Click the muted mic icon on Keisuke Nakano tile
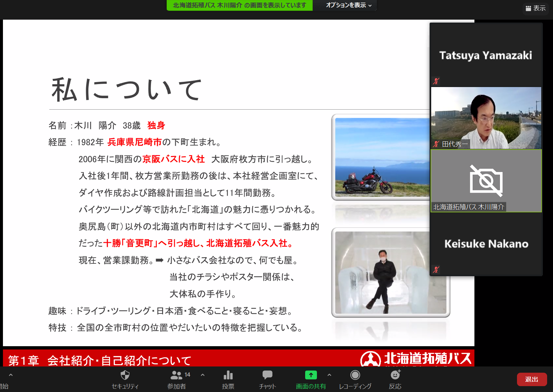The width and height of the screenshot is (553, 392). (436, 270)
